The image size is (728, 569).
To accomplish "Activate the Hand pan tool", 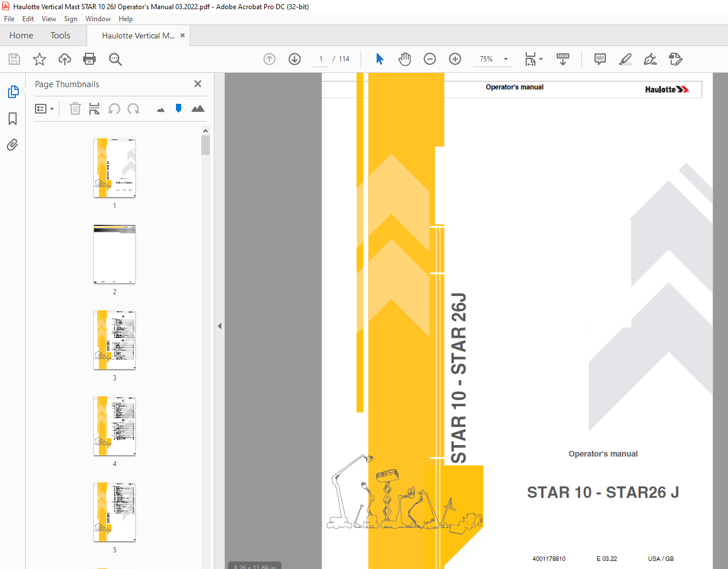I will 405,59.
